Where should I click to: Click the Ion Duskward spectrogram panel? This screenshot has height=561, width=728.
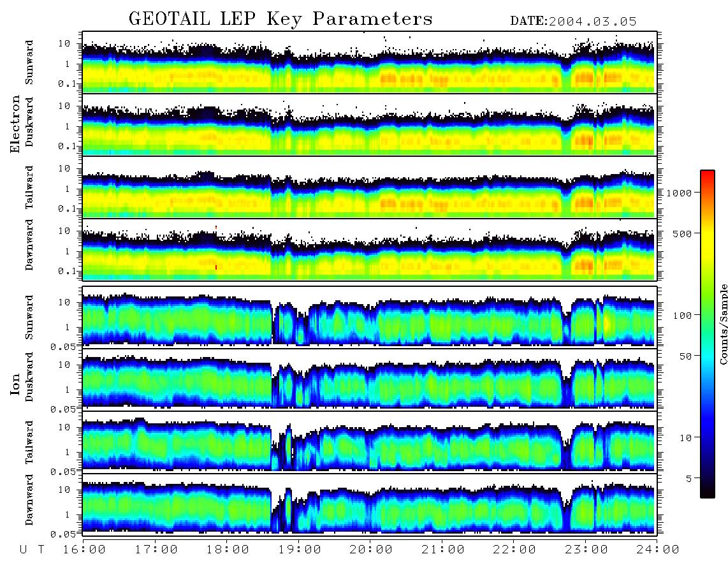coord(370,379)
